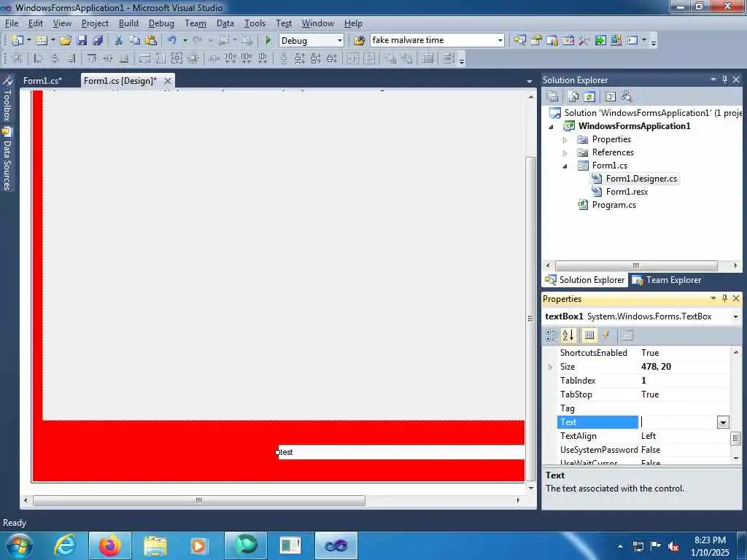Click the designer horizontal scrollbar thumb
This screenshot has width=747, height=560.
point(199,500)
